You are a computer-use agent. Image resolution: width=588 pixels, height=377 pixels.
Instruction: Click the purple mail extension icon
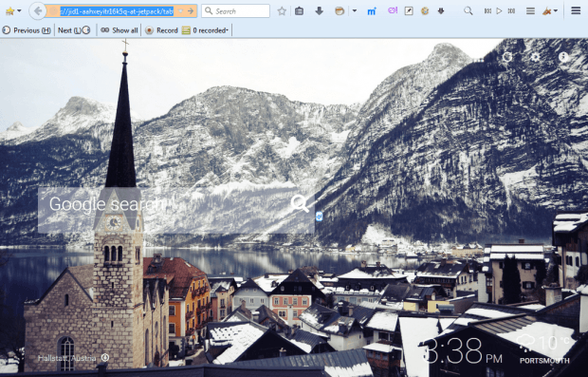point(393,10)
